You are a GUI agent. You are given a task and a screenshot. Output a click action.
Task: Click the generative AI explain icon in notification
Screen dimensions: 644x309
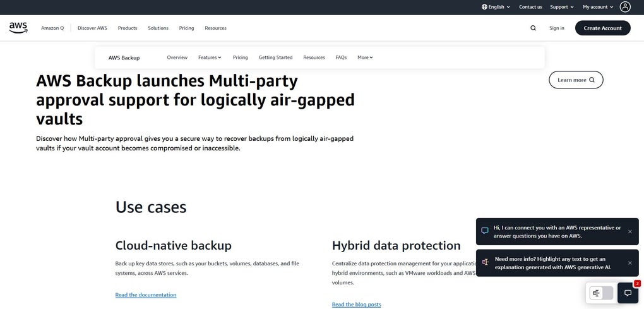click(485, 262)
